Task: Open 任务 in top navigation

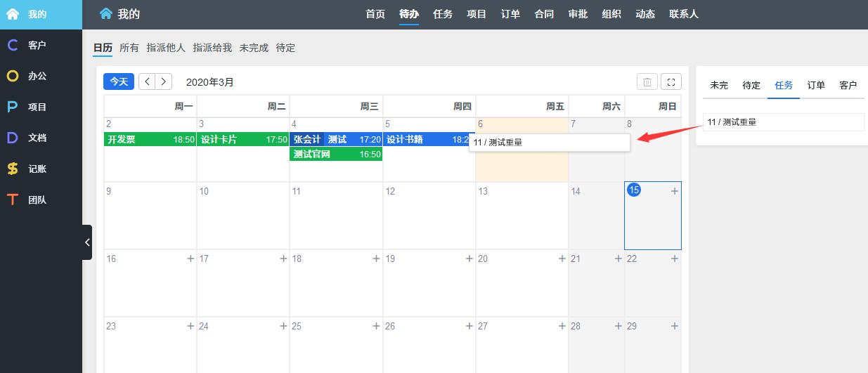Action: tap(443, 14)
